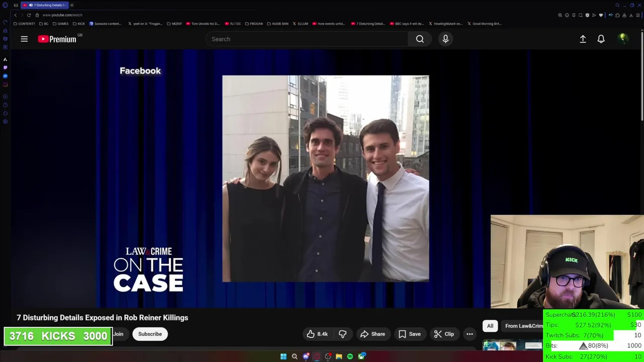Click the video title 7 Disturbing Details

point(102,318)
